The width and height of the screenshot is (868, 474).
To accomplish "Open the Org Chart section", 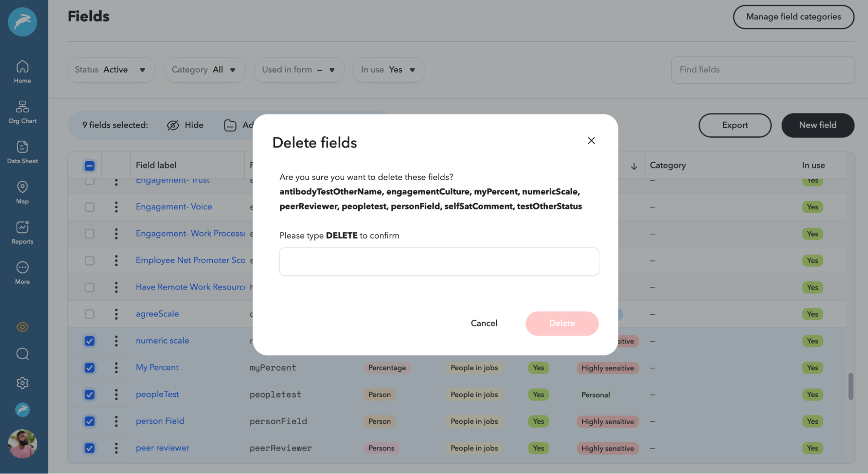I will click(x=22, y=111).
